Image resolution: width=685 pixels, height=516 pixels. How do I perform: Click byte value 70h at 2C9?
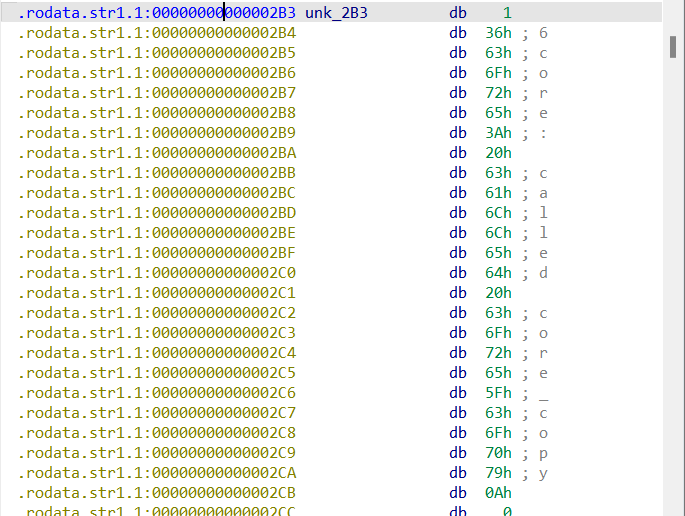[498, 454]
